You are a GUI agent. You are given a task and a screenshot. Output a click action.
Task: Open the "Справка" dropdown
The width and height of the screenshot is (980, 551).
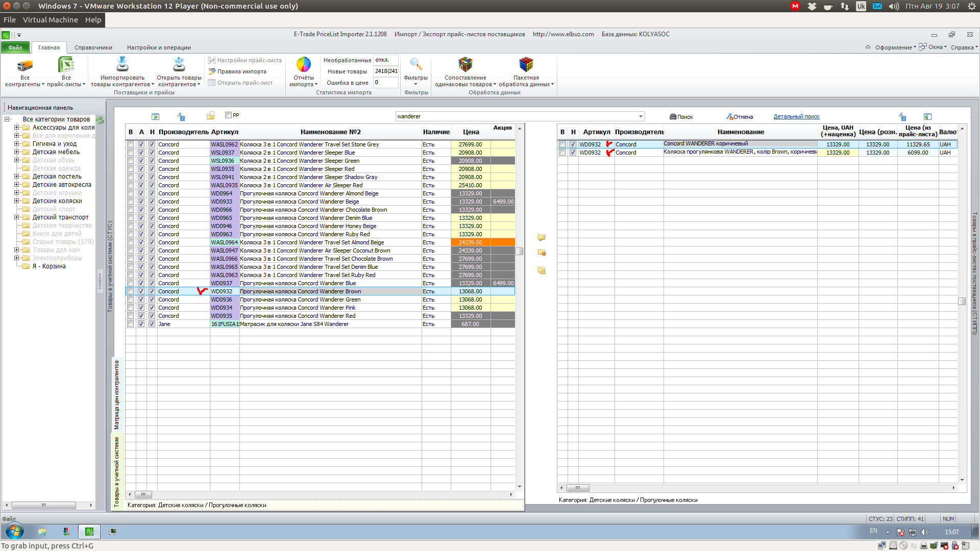pyautogui.click(x=964, y=47)
